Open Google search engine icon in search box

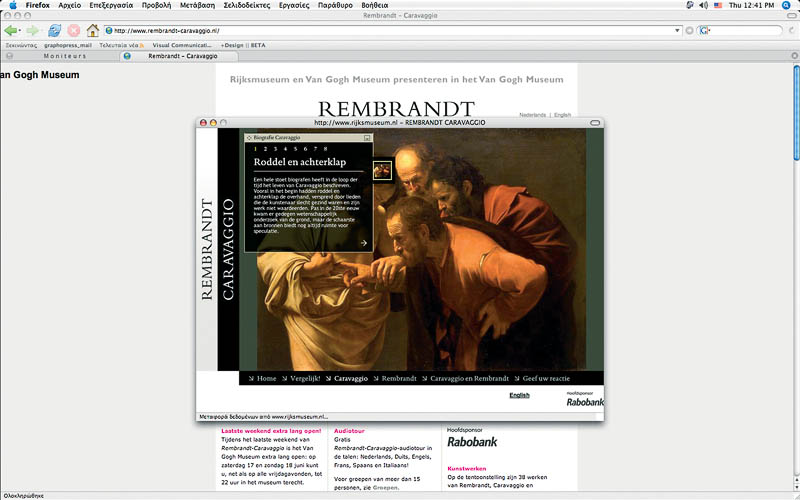(704, 31)
